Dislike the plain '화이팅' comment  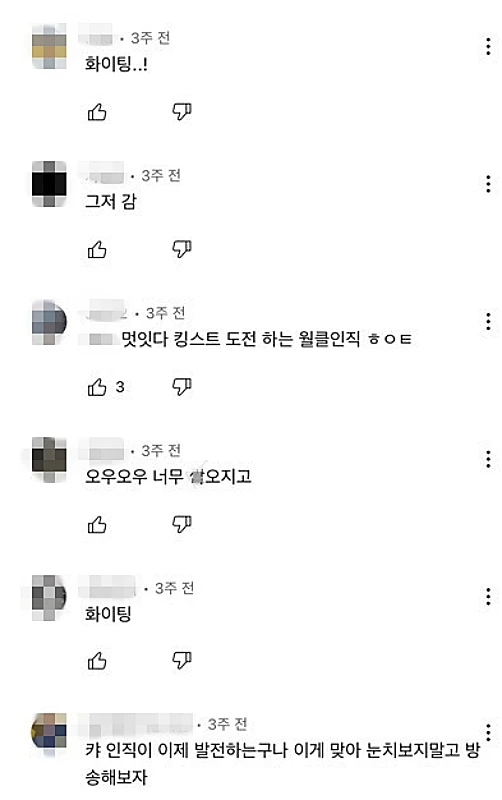click(182, 661)
